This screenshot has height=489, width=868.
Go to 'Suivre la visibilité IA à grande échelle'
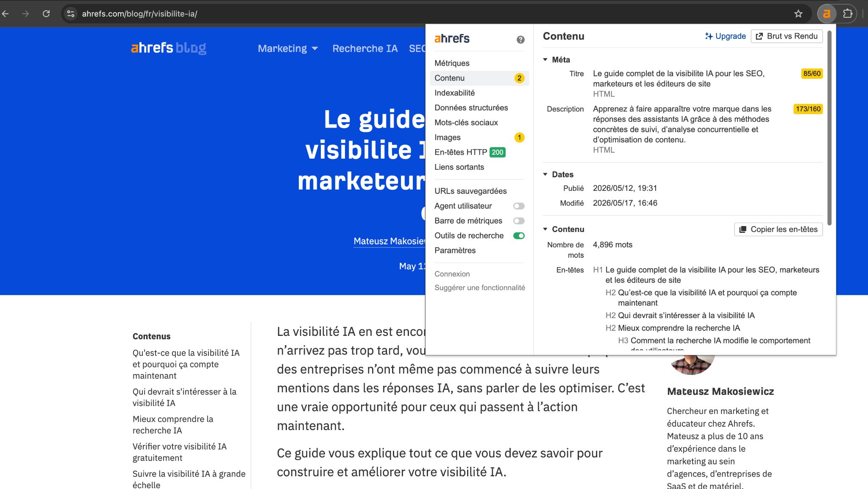coord(189,479)
